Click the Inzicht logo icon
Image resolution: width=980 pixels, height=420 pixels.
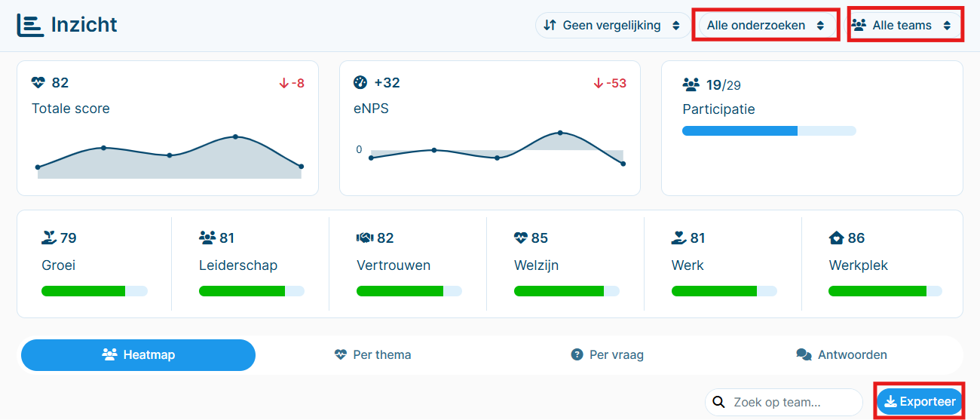30,25
